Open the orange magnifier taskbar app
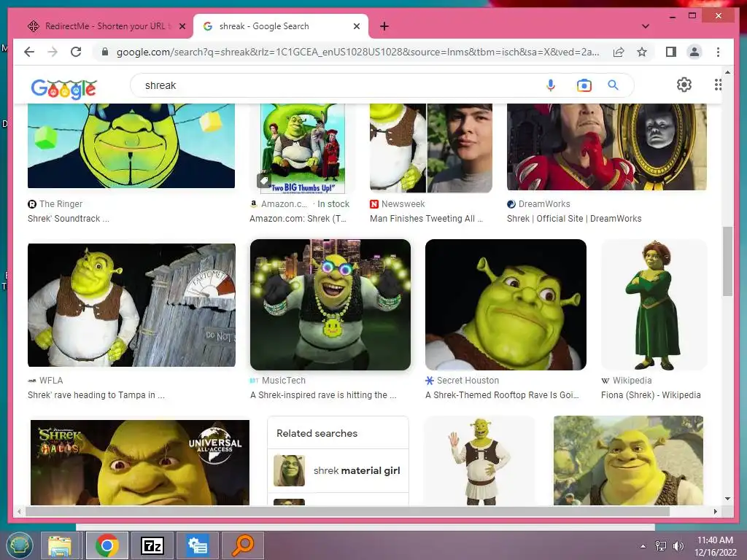The height and width of the screenshot is (560, 747). pyautogui.click(x=243, y=545)
